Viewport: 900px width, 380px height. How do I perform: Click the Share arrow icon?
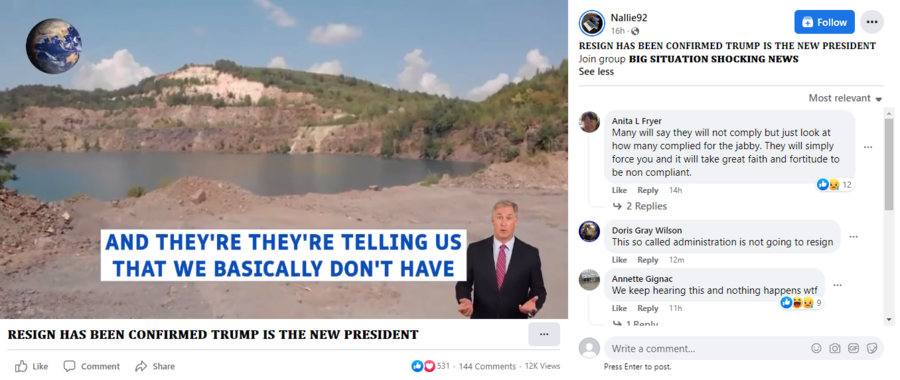141,366
